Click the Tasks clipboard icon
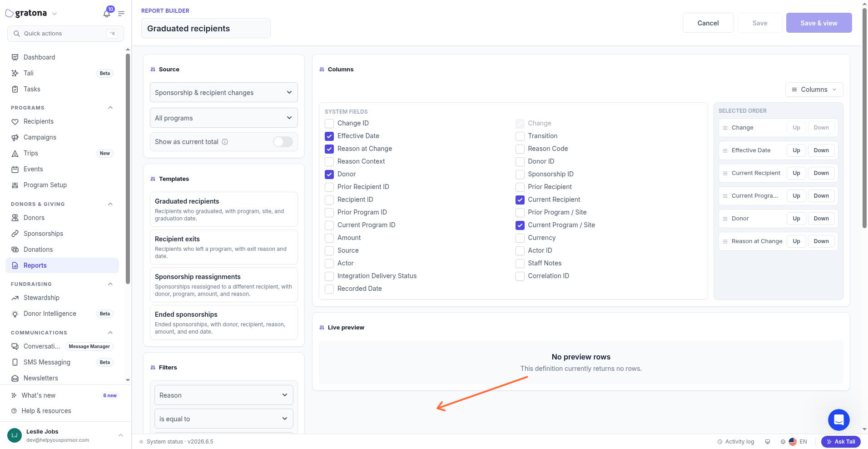 pyautogui.click(x=15, y=89)
